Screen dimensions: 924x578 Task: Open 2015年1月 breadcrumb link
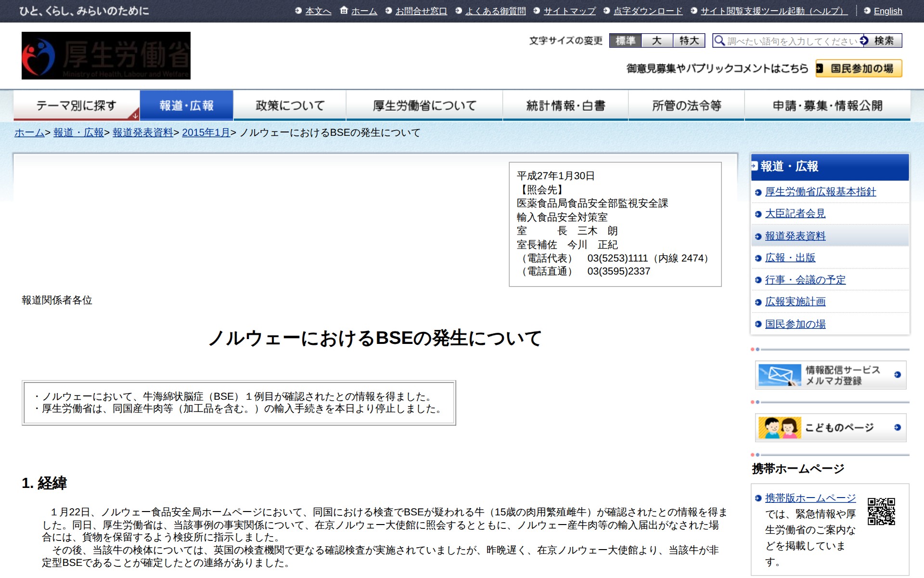tap(205, 132)
